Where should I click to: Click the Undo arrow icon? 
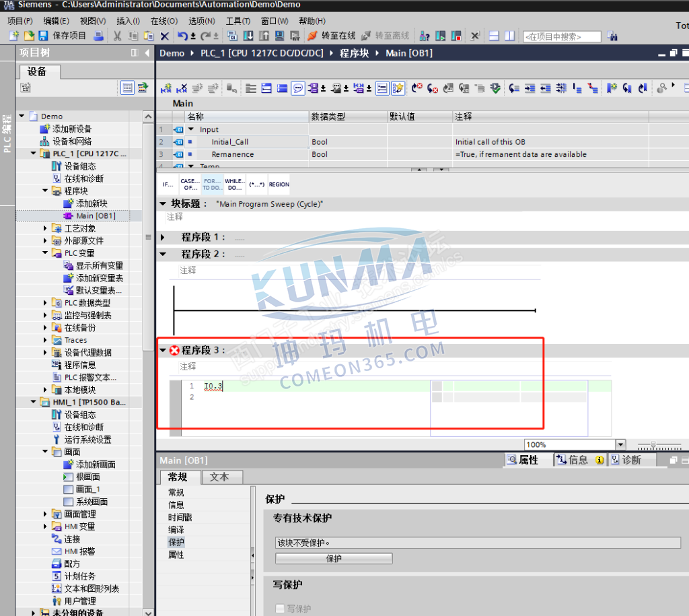183,36
